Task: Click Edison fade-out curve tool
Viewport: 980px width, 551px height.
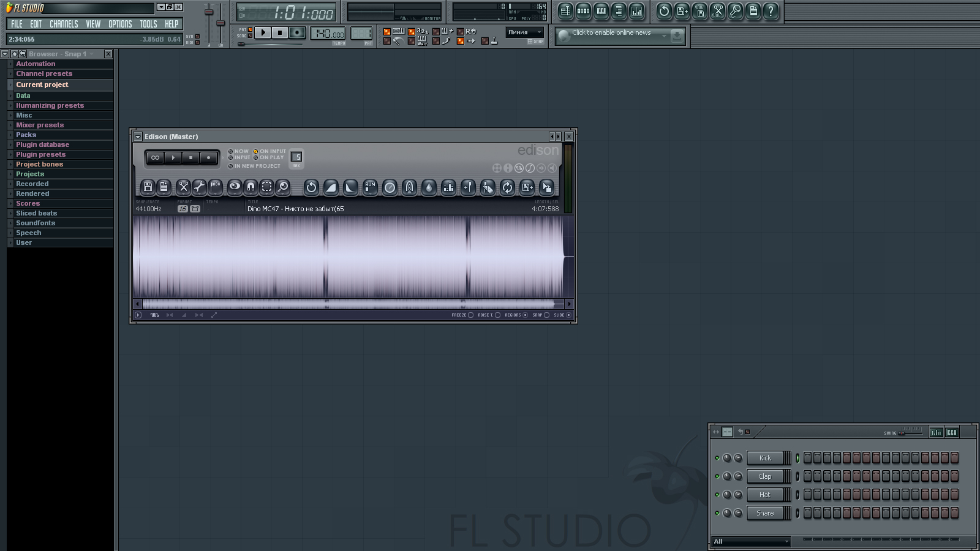Action: tap(350, 187)
